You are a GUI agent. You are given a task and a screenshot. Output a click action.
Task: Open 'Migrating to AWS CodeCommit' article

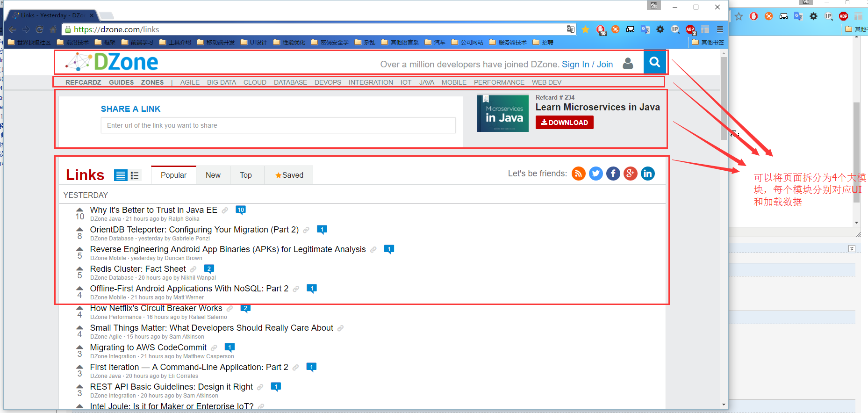tap(148, 348)
